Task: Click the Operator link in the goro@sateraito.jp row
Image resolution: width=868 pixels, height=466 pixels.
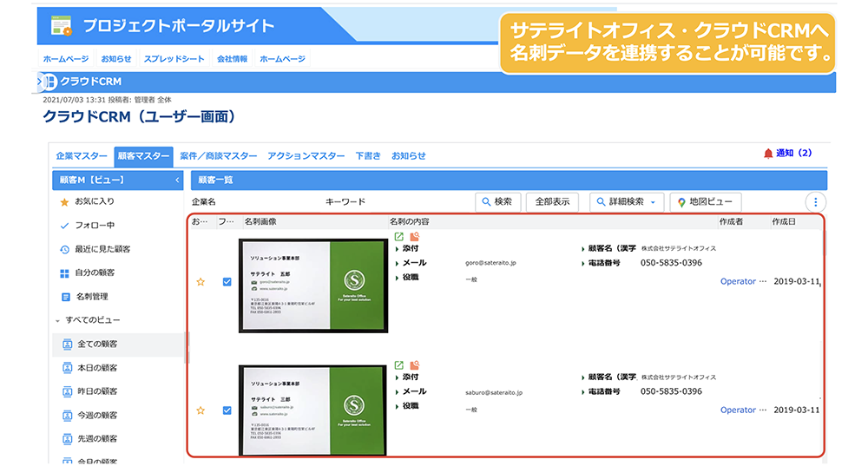Action: (738, 282)
